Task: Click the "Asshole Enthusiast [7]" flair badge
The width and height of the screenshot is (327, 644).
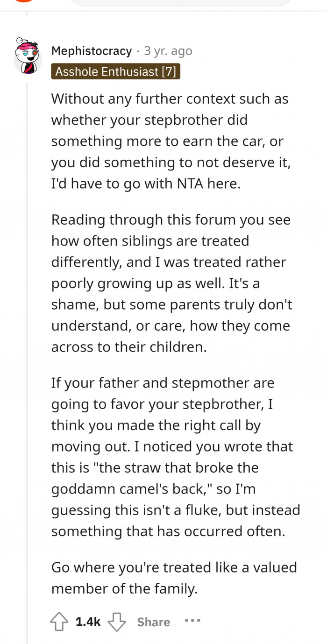Action: [x=115, y=71]
